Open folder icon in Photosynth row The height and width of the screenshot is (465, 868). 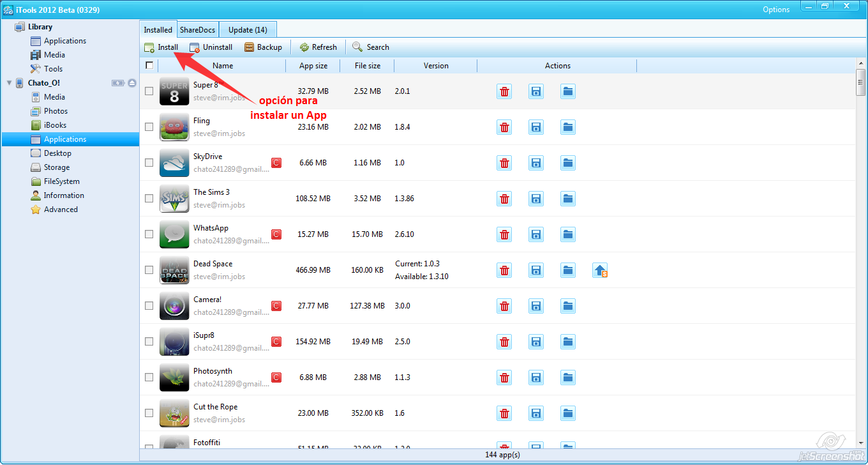click(568, 377)
